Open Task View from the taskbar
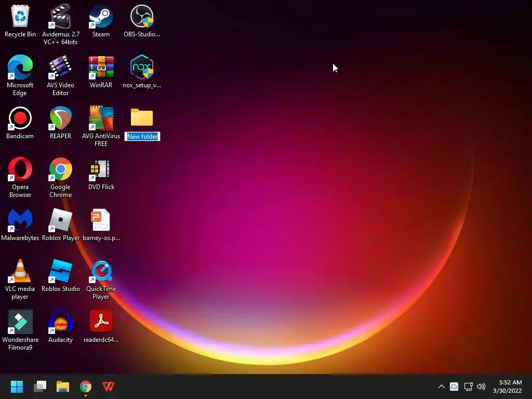Viewport: 532px width, 399px height. tap(40, 387)
